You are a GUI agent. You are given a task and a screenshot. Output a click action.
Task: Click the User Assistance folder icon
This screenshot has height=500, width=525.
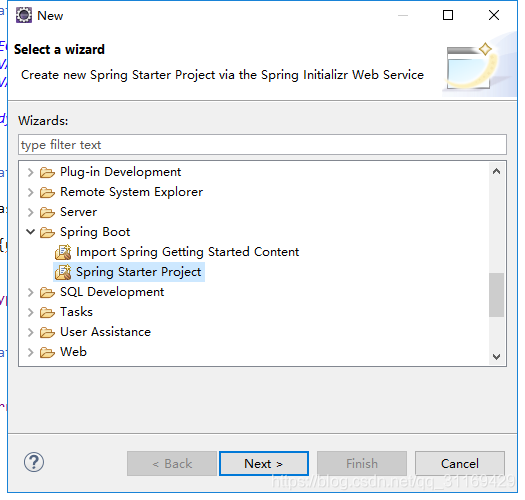pos(47,332)
